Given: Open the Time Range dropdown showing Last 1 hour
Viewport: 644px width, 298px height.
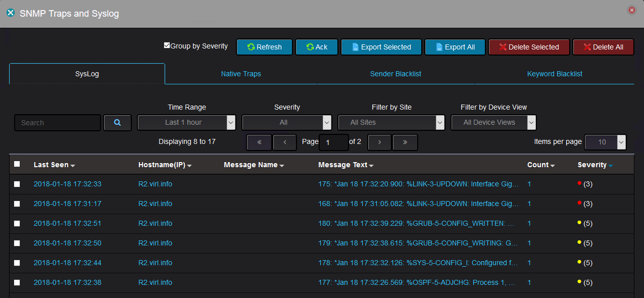Looking at the screenshot, I should tap(186, 122).
